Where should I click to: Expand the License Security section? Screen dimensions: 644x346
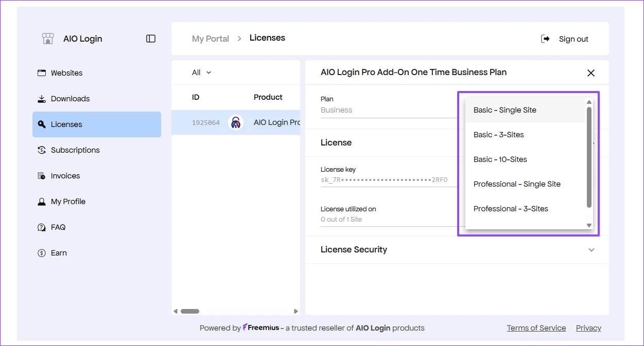(457, 250)
